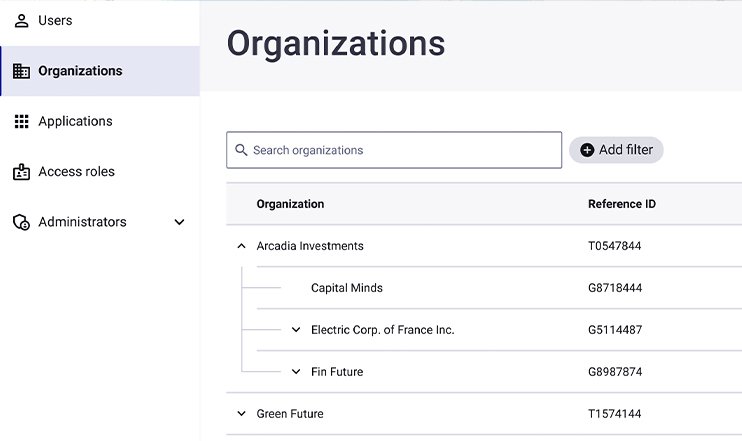Go to the Applications section
Viewport: 742px width, 441px height.
[x=75, y=121]
